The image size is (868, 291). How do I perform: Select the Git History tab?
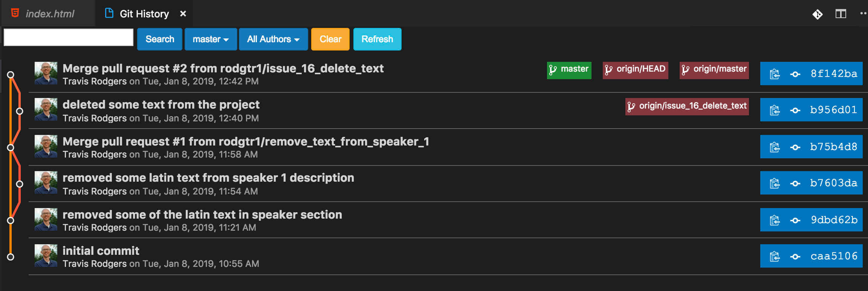click(x=144, y=14)
